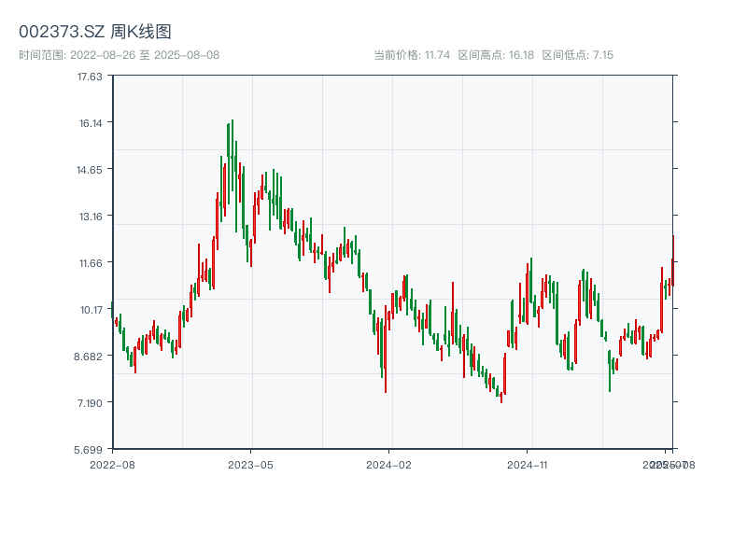Click the y-axis value 10.17
The width and height of the screenshot is (747, 560).
(x=91, y=310)
